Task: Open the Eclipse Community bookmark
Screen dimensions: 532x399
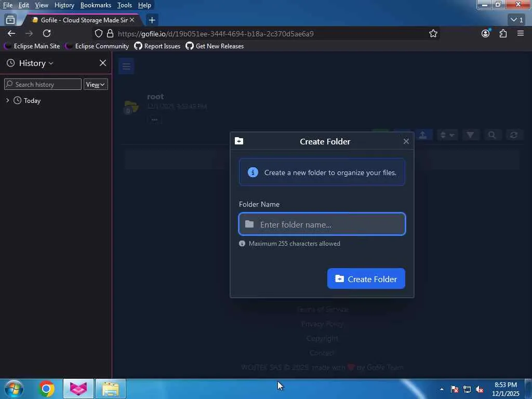Action: coord(97,46)
